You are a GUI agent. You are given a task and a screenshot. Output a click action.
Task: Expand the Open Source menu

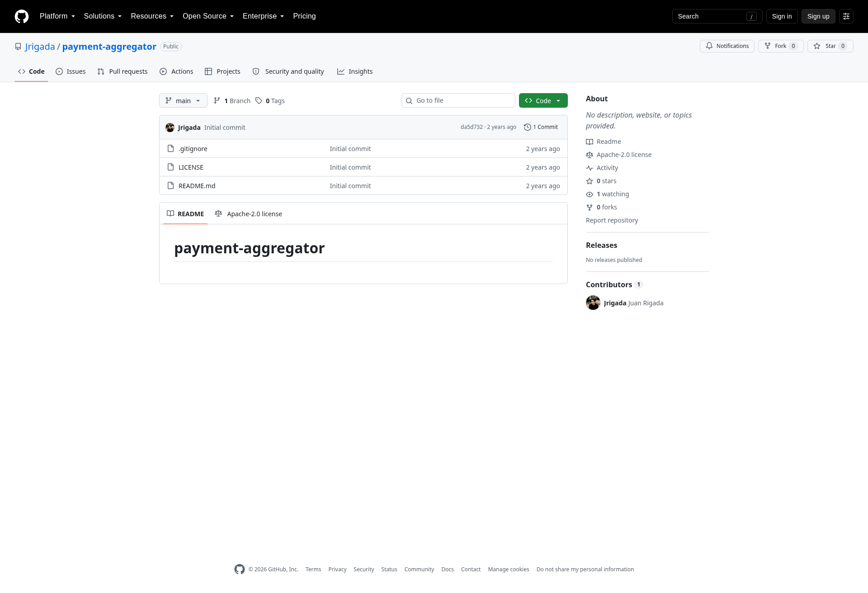pyautogui.click(x=208, y=16)
